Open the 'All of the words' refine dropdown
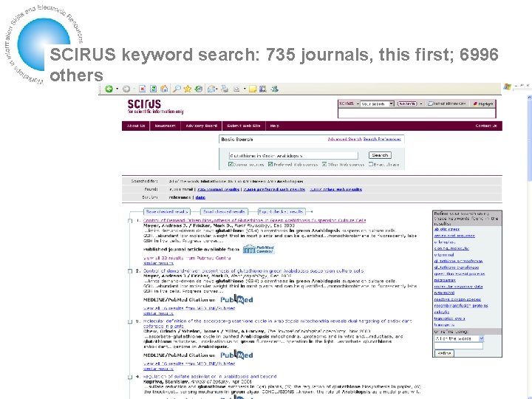This screenshot has width=532, height=399. (481, 338)
